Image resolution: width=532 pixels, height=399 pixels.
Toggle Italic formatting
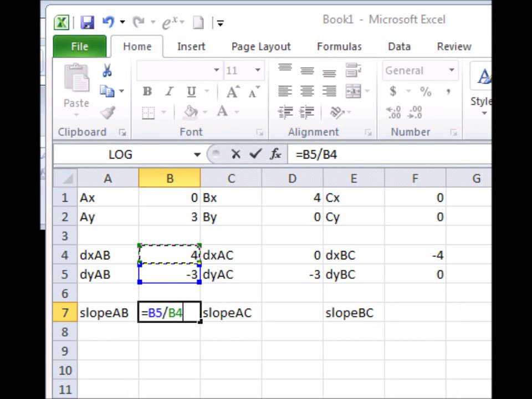point(169,91)
